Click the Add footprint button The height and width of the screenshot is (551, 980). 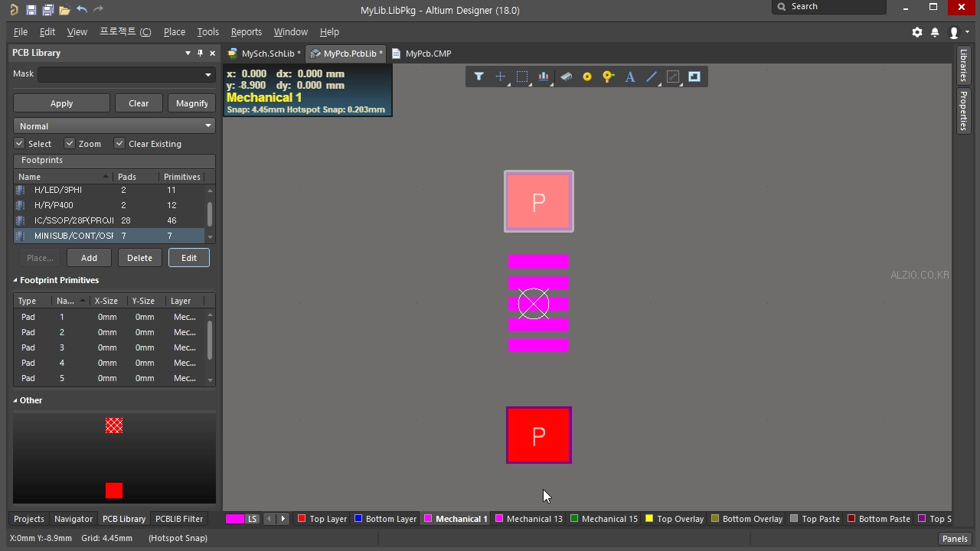(x=89, y=258)
